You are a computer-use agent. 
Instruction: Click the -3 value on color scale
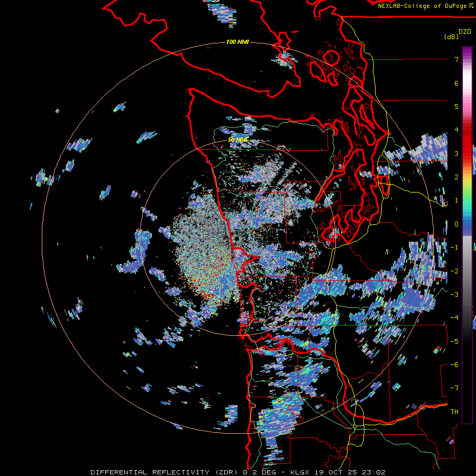454,295
